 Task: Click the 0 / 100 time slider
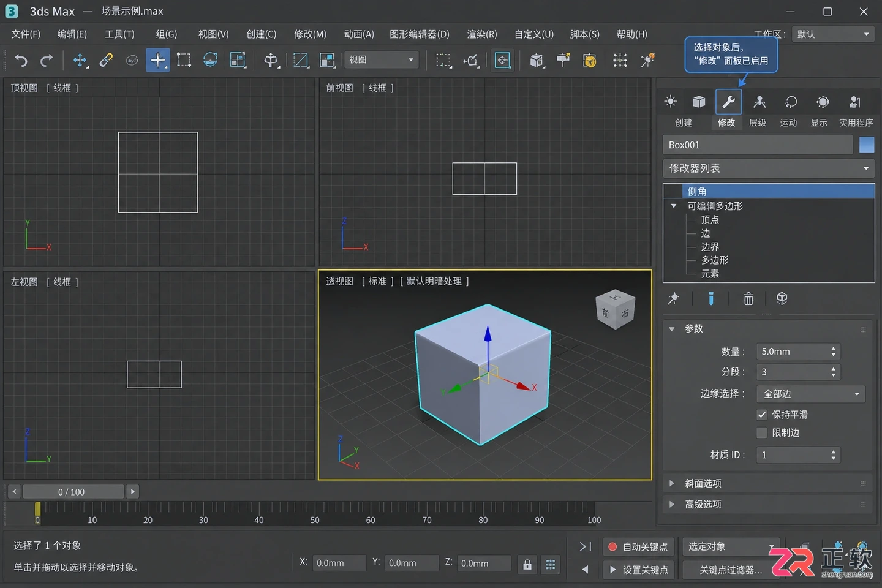pyautogui.click(x=73, y=492)
